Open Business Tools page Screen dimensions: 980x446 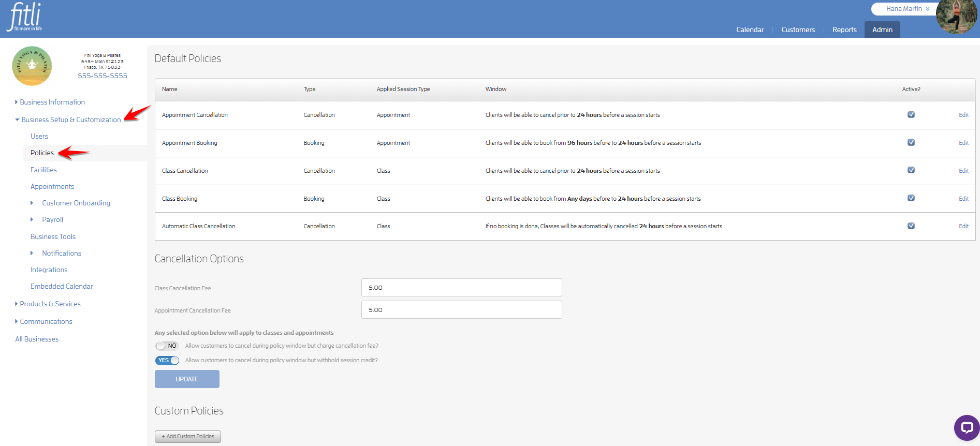[x=53, y=236]
